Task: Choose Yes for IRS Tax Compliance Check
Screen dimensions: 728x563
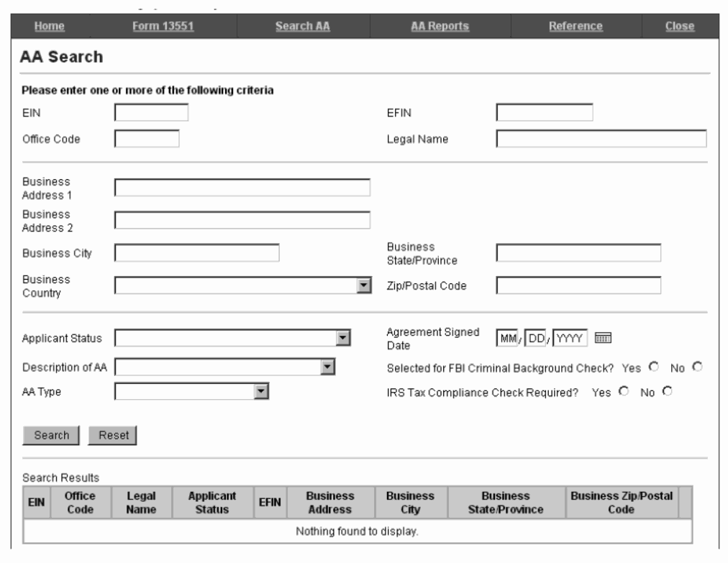Action: pos(624,392)
